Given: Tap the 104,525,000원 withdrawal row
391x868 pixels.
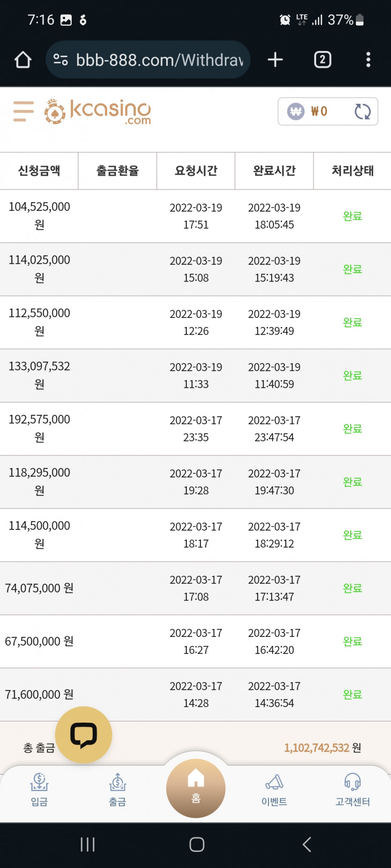Looking at the screenshot, I should tap(195, 216).
